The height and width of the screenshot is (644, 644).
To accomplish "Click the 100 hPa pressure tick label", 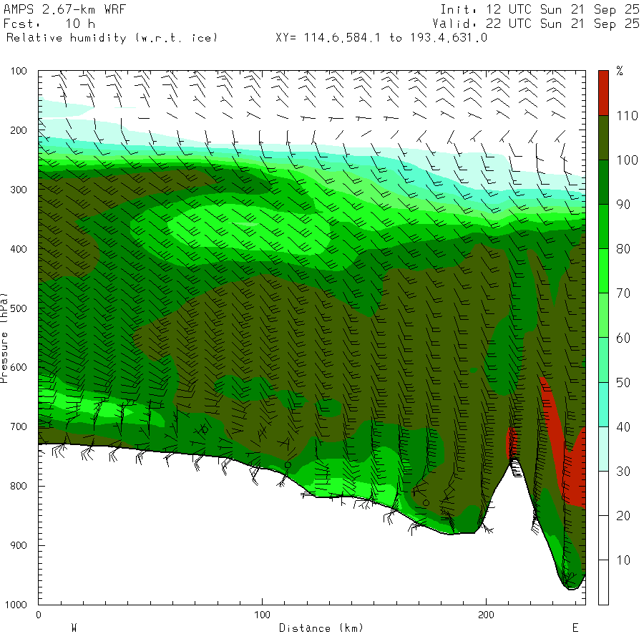I will [19, 71].
